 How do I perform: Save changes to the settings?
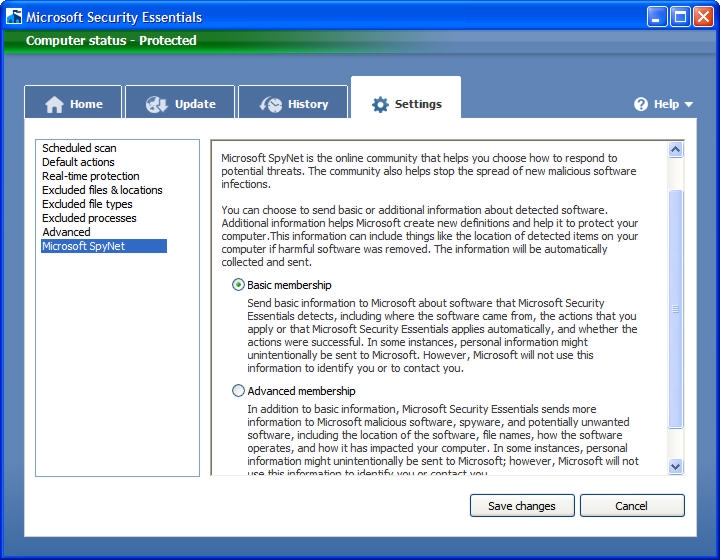point(522,506)
